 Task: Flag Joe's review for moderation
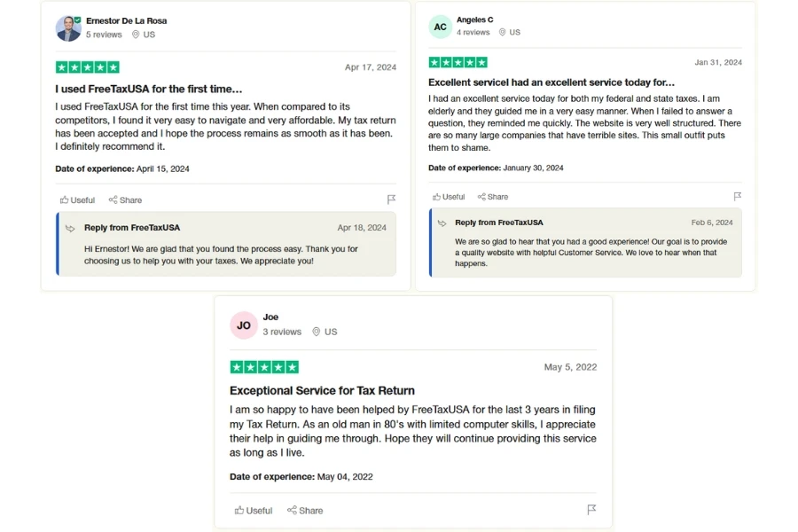[x=591, y=510]
